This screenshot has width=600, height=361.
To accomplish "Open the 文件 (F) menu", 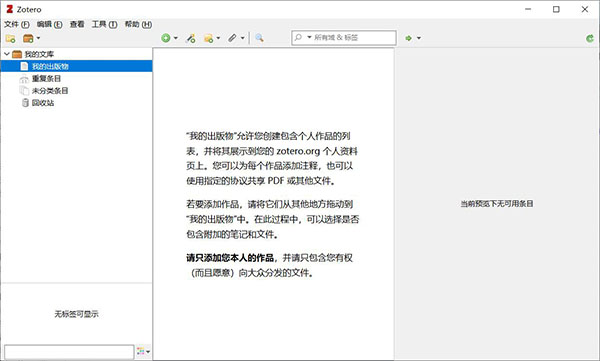I will coord(17,24).
